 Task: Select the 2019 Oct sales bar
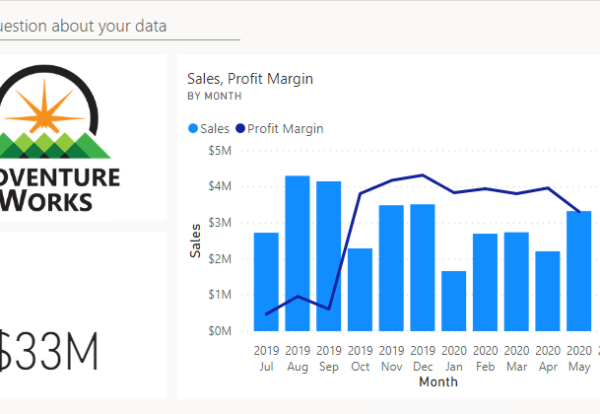(360, 289)
